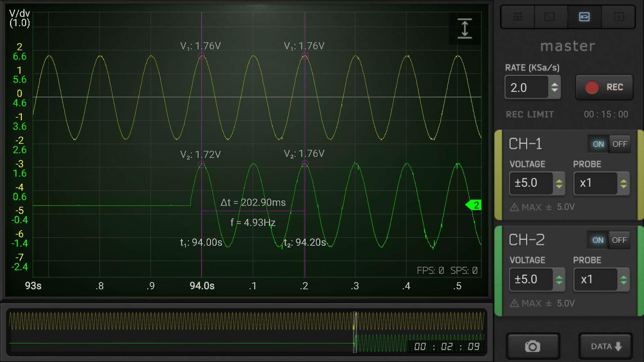The width and height of the screenshot is (644, 362).
Task: Open the grid menu tab icon
Action: (x=518, y=16)
